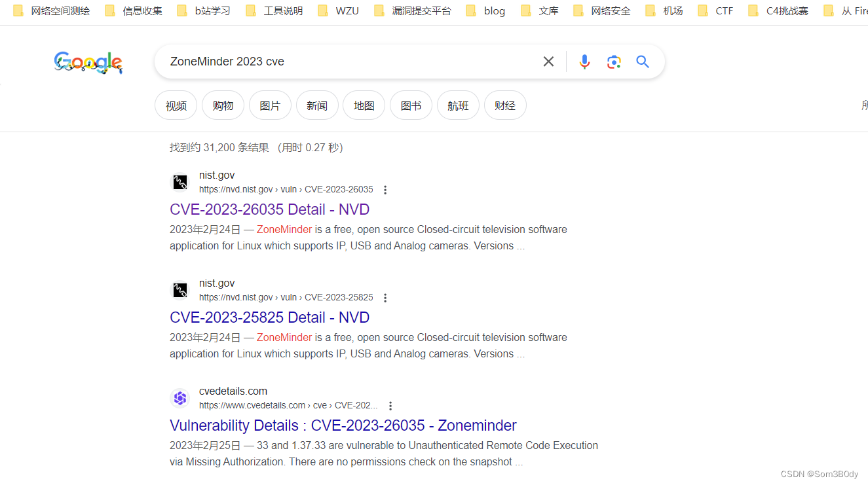Click nist.gov favicon of CVE-2023-25825 result
This screenshot has width=868, height=485.
[x=180, y=290]
